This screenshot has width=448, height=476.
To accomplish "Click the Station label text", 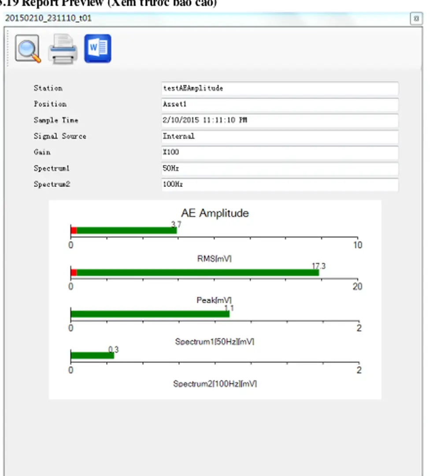I will point(48,88).
